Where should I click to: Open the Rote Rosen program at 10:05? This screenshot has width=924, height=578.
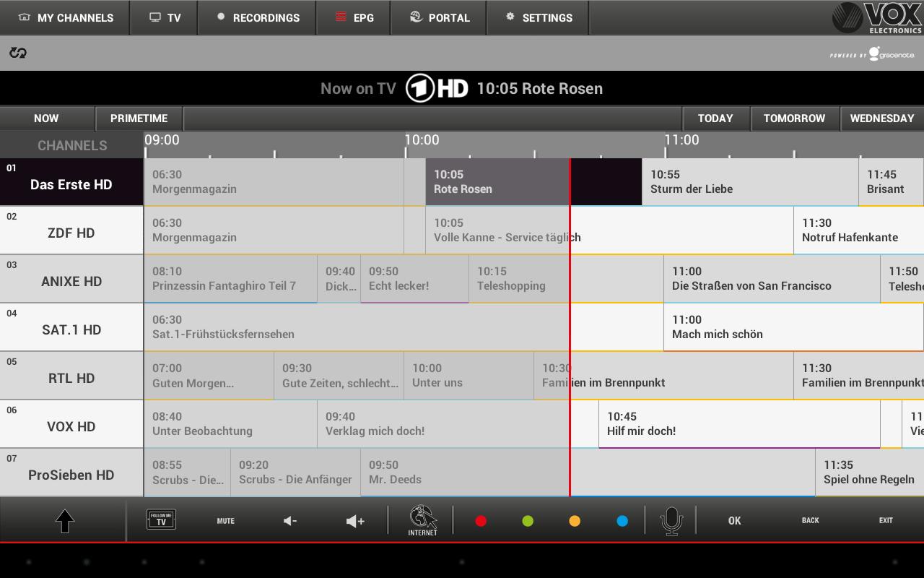[533, 182]
